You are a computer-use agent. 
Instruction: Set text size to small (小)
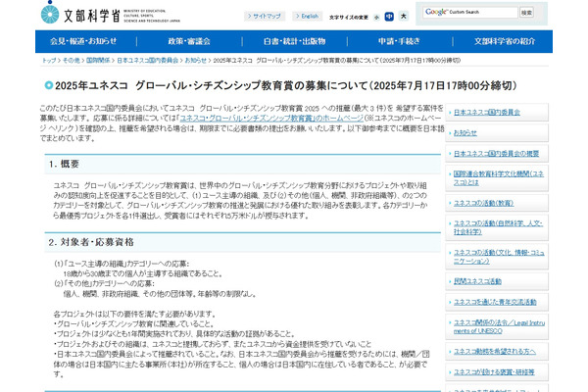376,17
